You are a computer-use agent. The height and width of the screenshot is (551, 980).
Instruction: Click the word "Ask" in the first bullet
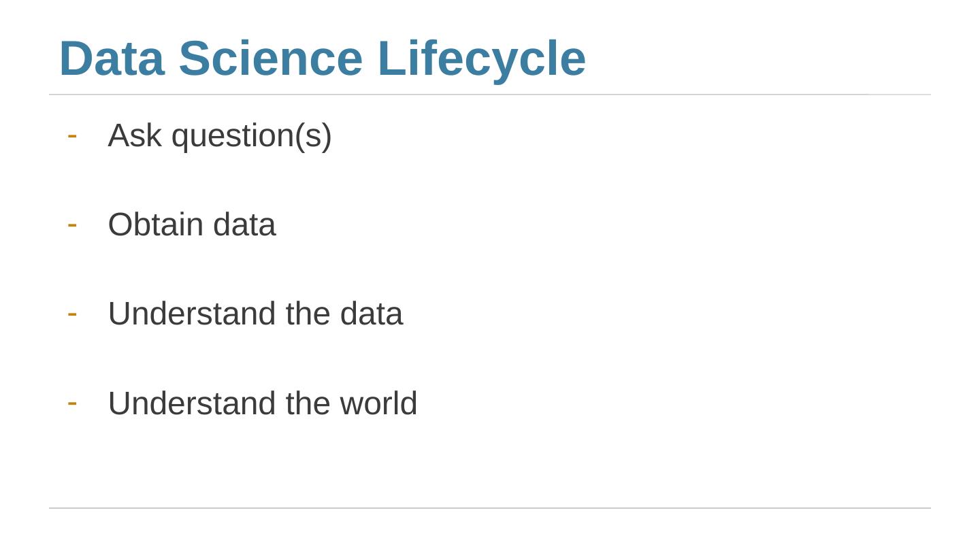pyautogui.click(x=134, y=135)
